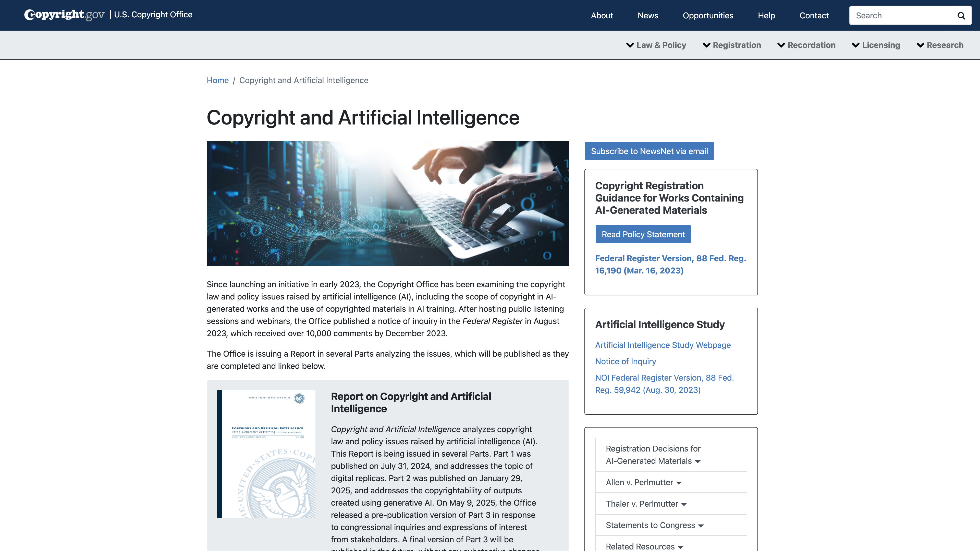This screenshot has height=551, width=980.
Task: Click the chevron icon beside Recordation
Action: [x=781, y=45]
